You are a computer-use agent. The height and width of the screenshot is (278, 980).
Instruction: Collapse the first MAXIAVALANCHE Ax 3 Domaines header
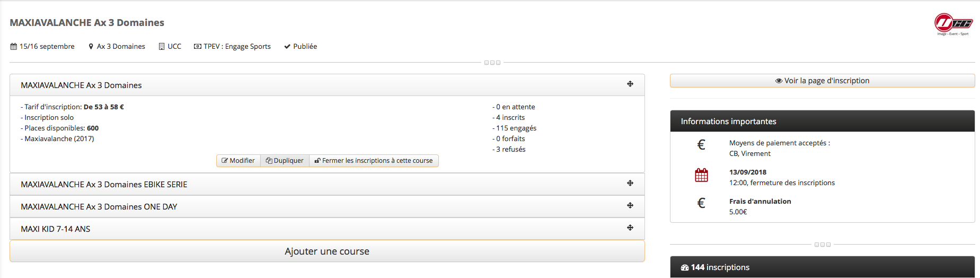pos(327,85)
